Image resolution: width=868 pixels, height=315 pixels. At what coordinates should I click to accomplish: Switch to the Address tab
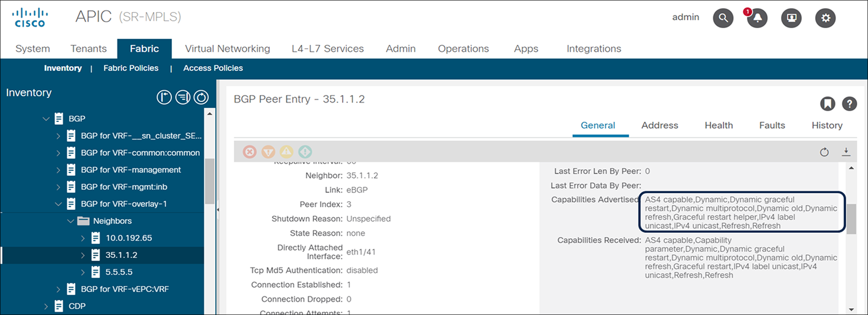coord(659,125)
